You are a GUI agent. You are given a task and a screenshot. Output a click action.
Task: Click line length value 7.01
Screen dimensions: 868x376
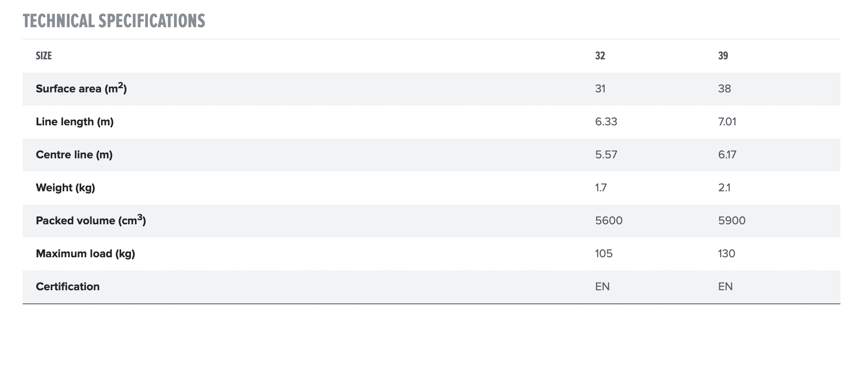coord(727,122)
